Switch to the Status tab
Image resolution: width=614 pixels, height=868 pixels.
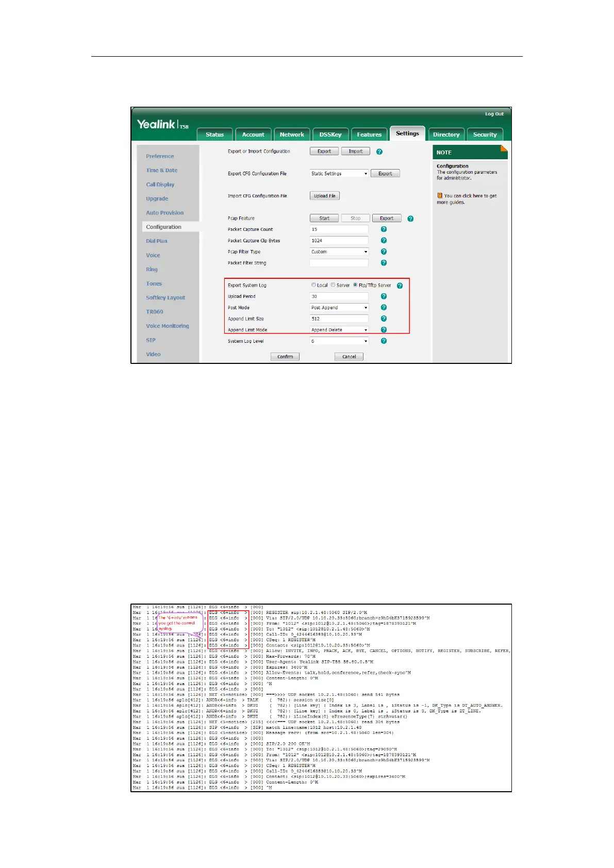click(215, 135)
